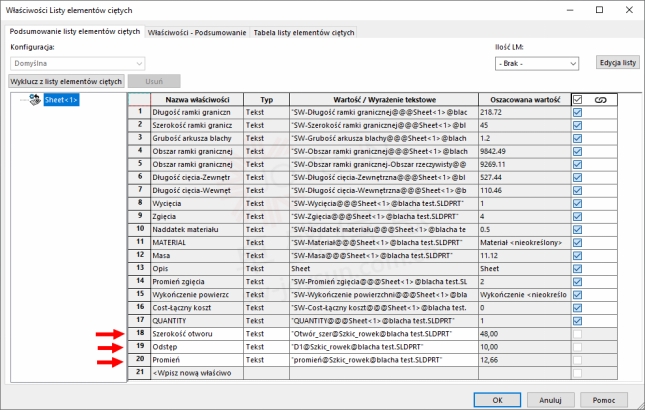Click the estimated value 527.44 cell

pyautogui.click(x=525, y=178)
